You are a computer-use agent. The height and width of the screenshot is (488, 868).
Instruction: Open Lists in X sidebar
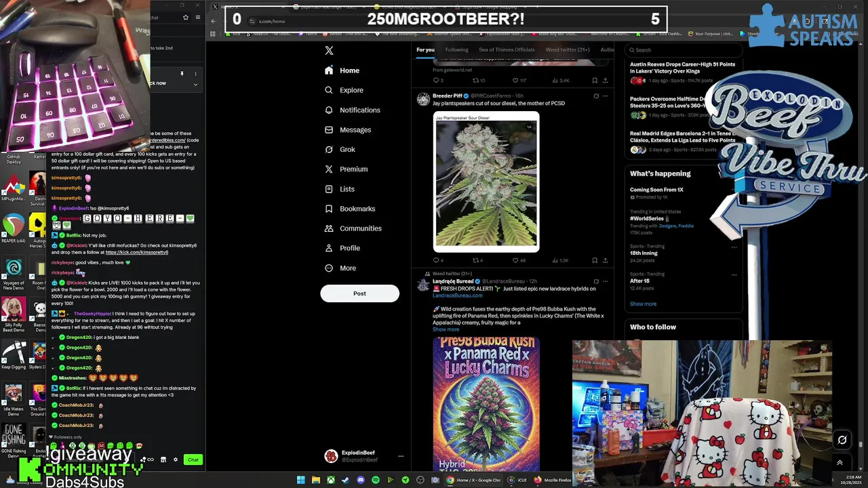click(x=339, y=189)
